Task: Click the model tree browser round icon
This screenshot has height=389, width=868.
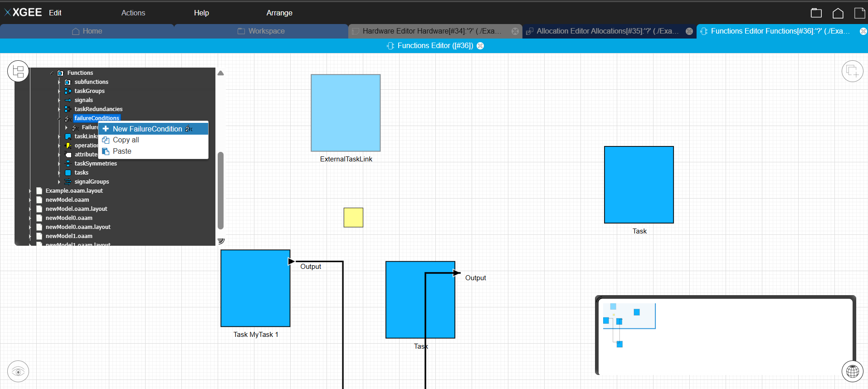Action: coord(18,71)
